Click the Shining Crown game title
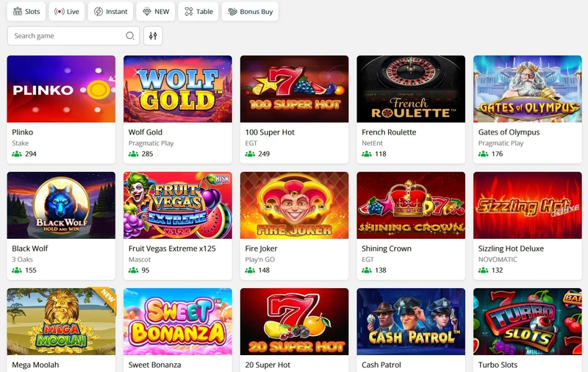The height and width of the screenshot is (372, 588). 386,248
